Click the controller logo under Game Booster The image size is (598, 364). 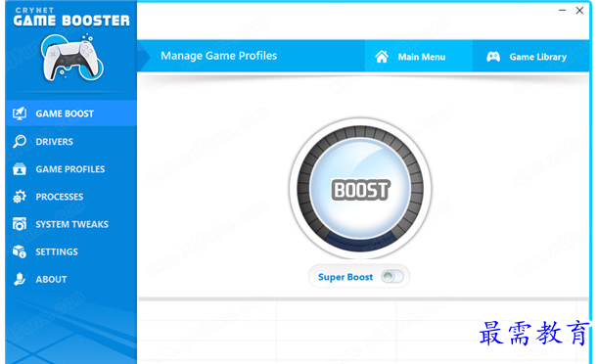tap(71, 58)
